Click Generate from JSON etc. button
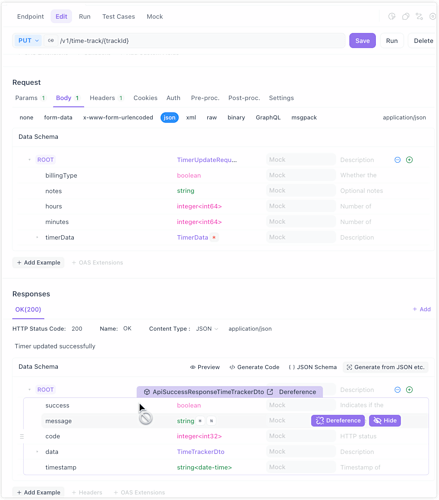This screenshot has width=439, height=500. (x=386, y=367)
